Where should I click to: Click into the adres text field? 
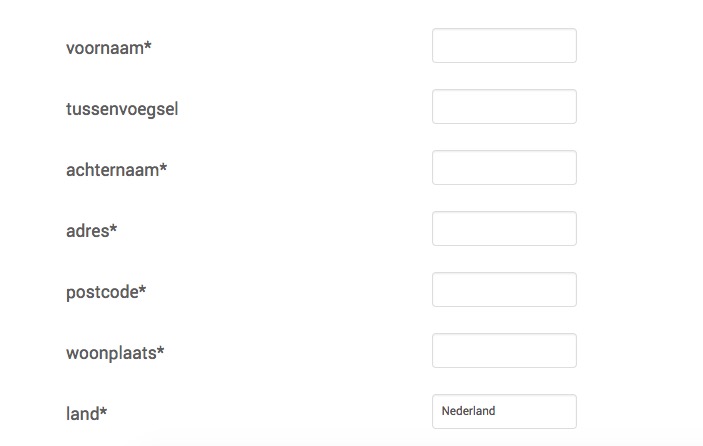[x=504, y=229]
